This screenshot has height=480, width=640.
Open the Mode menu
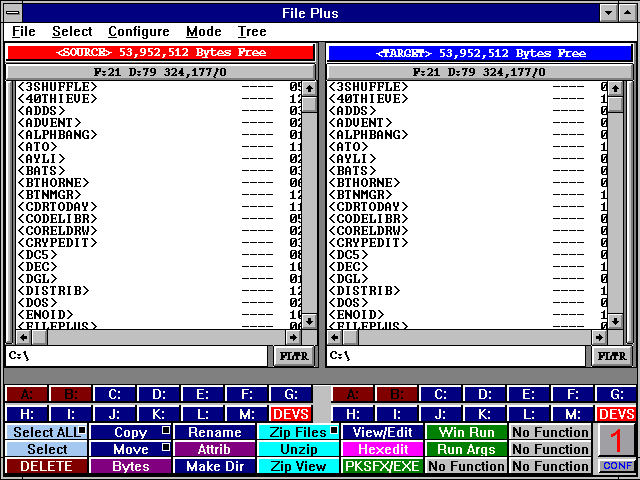[204, 32]
